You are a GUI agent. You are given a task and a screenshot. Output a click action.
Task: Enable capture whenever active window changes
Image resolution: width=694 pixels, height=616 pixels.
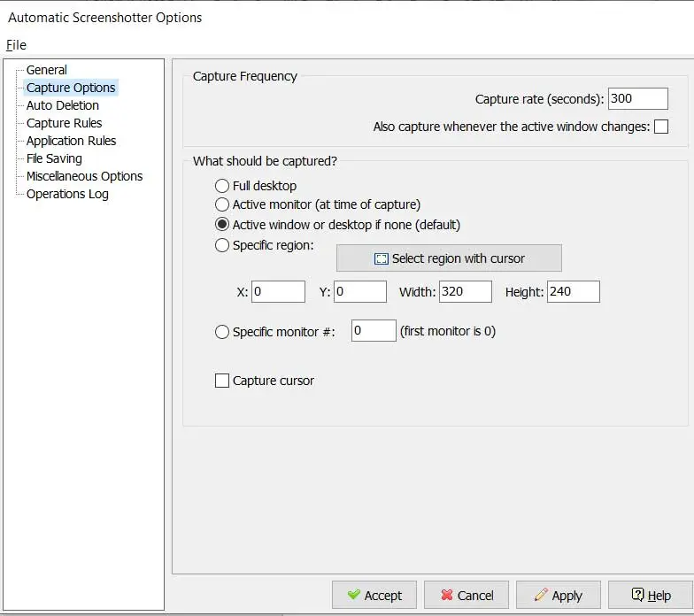(x=660, y=127)
